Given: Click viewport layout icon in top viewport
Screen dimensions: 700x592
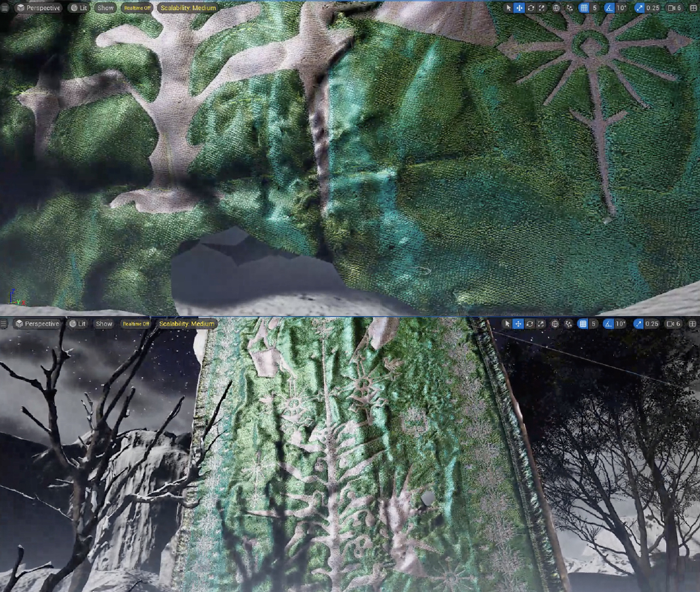Looking at the screenshot, I should pos(693,8).
